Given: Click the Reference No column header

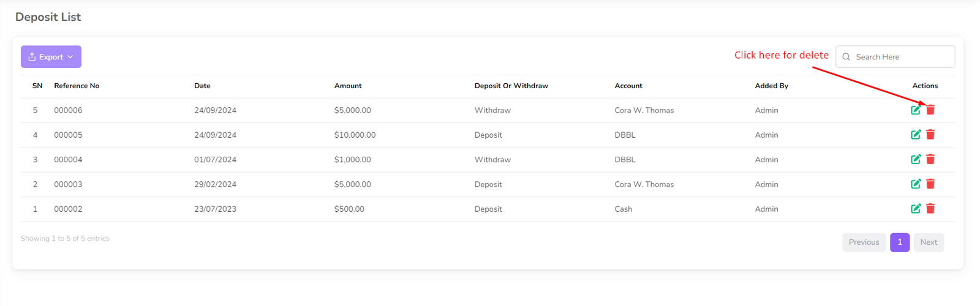Looking at the screenshot, I should 77,86.
